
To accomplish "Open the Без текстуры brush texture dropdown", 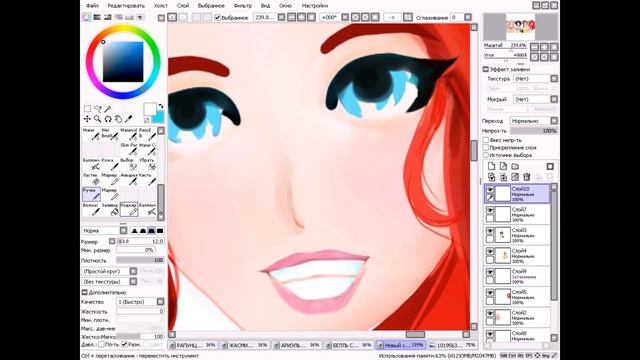I will 109,282.
